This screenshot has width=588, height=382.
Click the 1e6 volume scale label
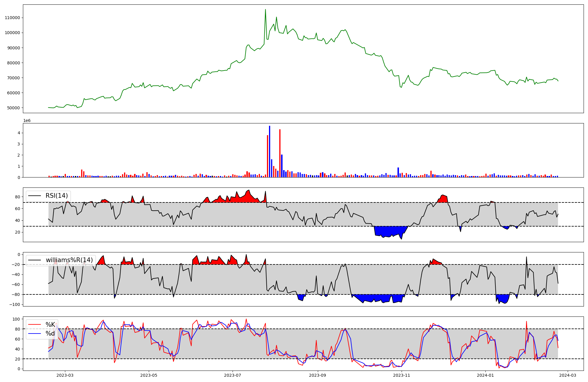(27, 121)
